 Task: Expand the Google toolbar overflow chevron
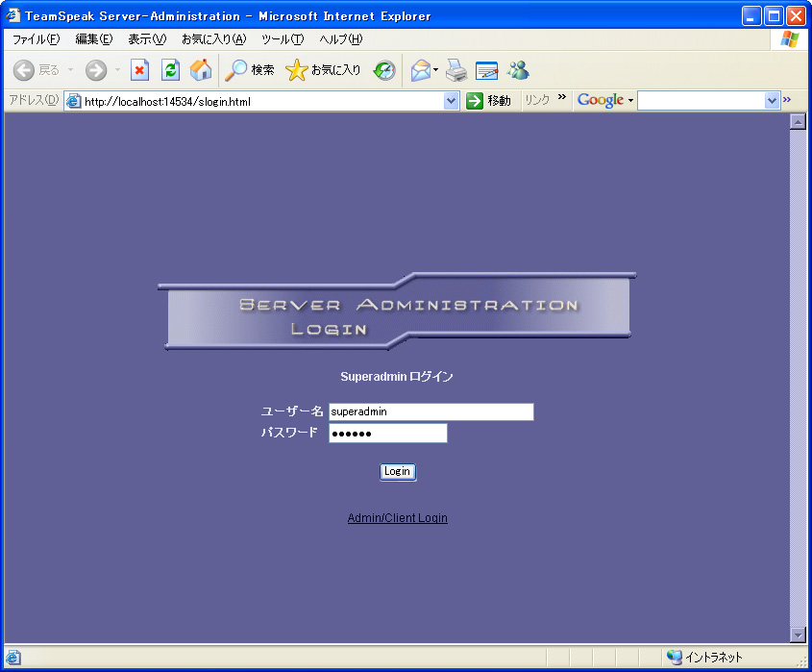(787, 99)
